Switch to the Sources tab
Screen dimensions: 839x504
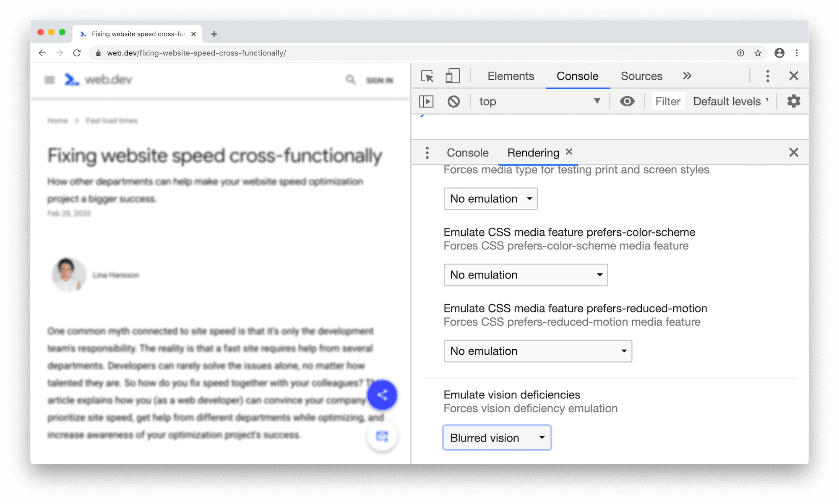coord(641,75)
